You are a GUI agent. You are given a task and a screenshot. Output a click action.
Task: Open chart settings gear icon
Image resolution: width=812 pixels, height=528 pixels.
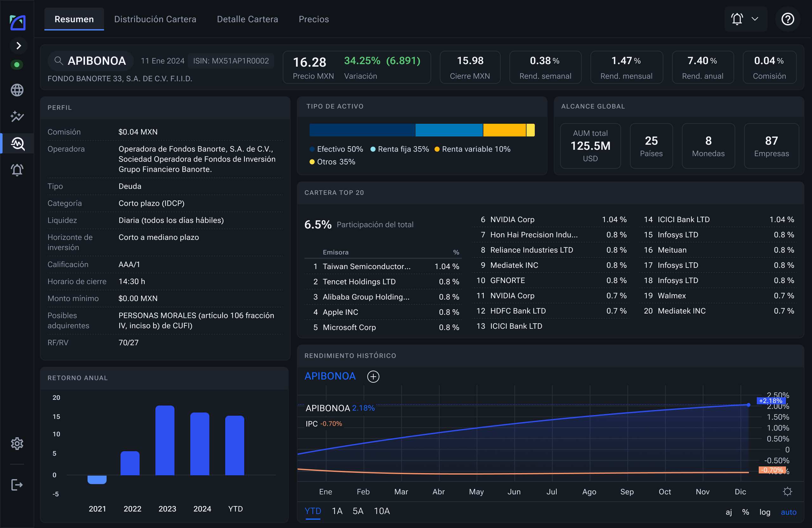point(788,492)
